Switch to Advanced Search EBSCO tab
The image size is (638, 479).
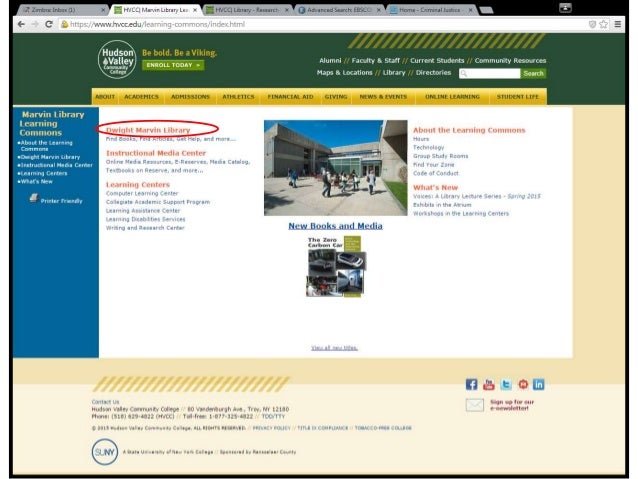click(339, 10)
